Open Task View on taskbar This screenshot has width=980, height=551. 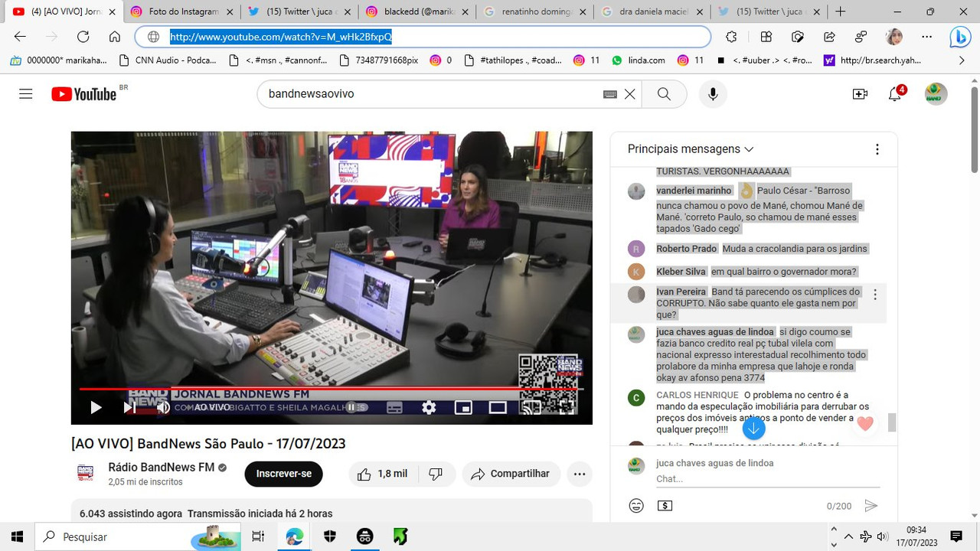coord(258,536)
